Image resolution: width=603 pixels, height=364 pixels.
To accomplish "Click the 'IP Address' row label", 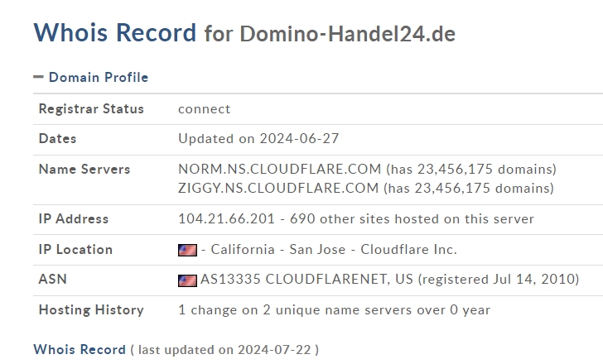I will 74,219.
